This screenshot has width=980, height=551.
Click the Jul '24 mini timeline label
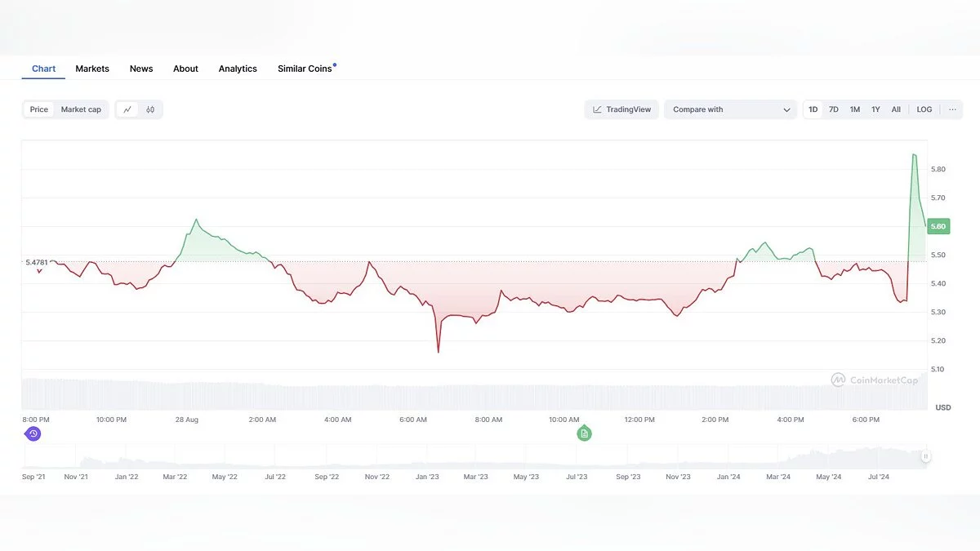pyautogui.click(x=879, y=477)
